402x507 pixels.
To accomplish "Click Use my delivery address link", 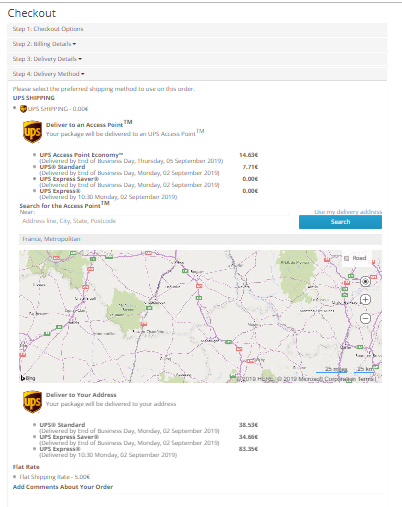I will point(348,212).
